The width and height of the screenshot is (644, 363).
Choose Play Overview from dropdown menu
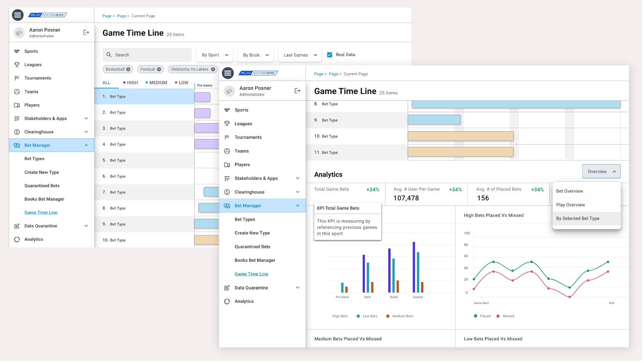[x=587, y=205]
